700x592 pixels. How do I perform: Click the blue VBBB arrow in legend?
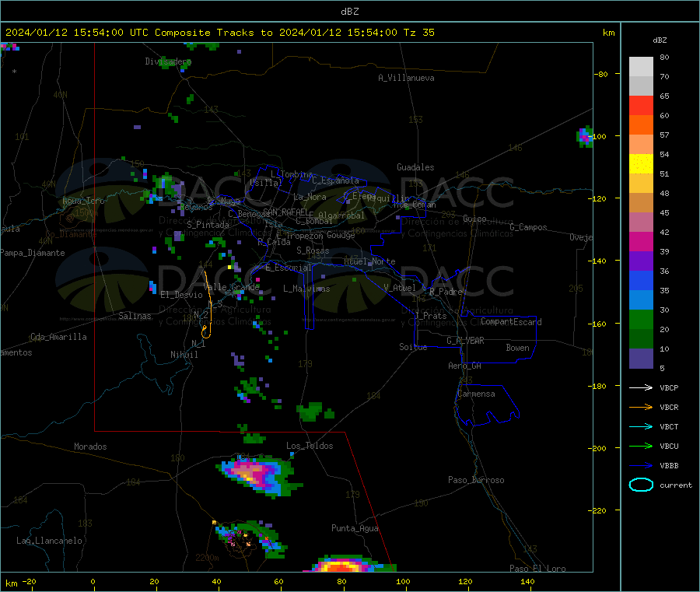(641, 466)
